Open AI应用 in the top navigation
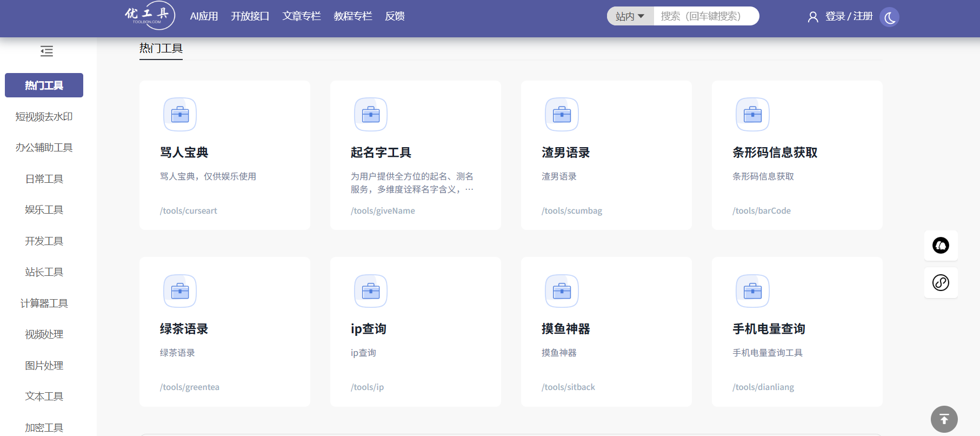Viewport: 980px width, 436px height. tap(204, 16)
